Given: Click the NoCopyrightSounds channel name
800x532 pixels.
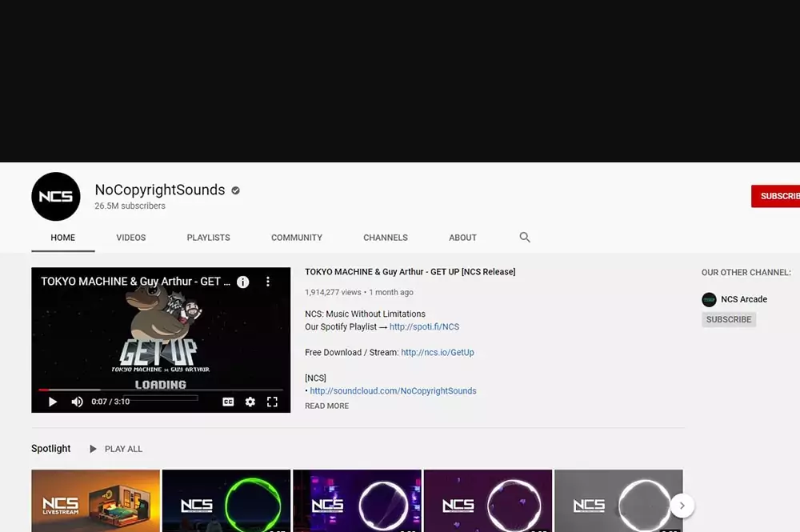Looking at the screenshot, I should pos(160,190).
